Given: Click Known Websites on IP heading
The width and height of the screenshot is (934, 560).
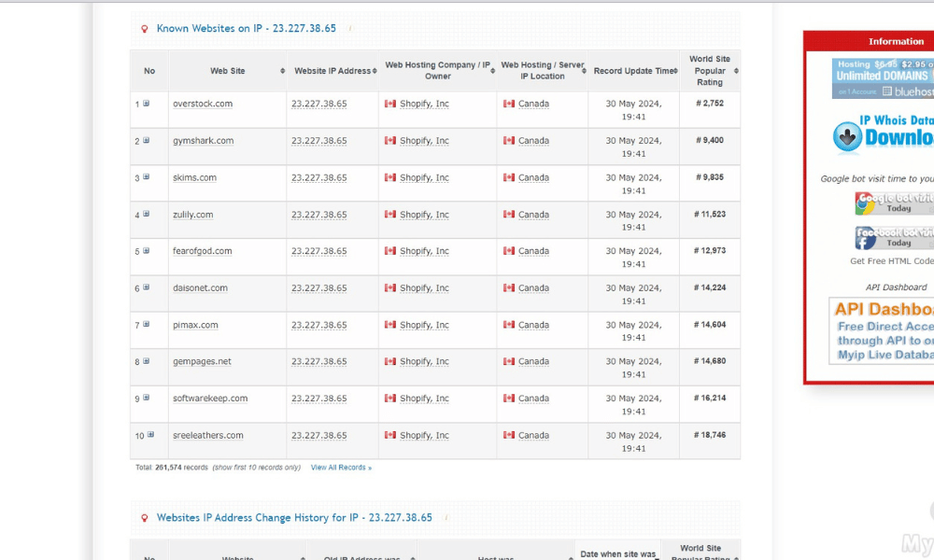Looking at the screenshot, I should coord(246,28).
